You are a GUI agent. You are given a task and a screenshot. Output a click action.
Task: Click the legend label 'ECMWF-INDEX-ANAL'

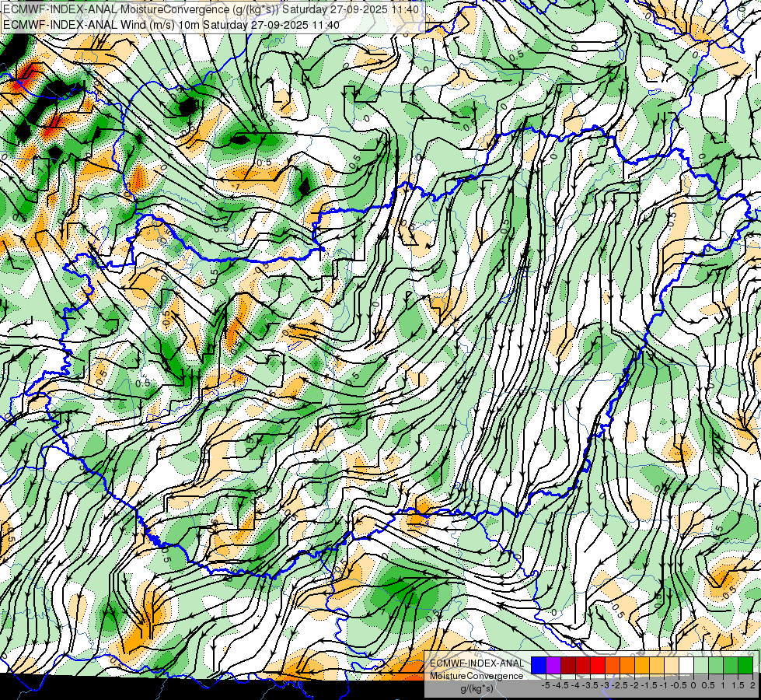point(476,663)
